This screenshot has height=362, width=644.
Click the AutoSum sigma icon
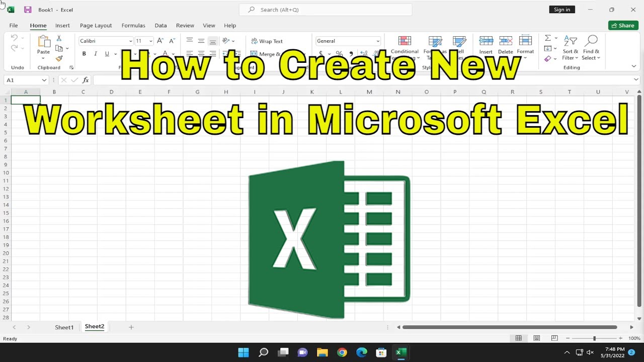tap(548, 38)
